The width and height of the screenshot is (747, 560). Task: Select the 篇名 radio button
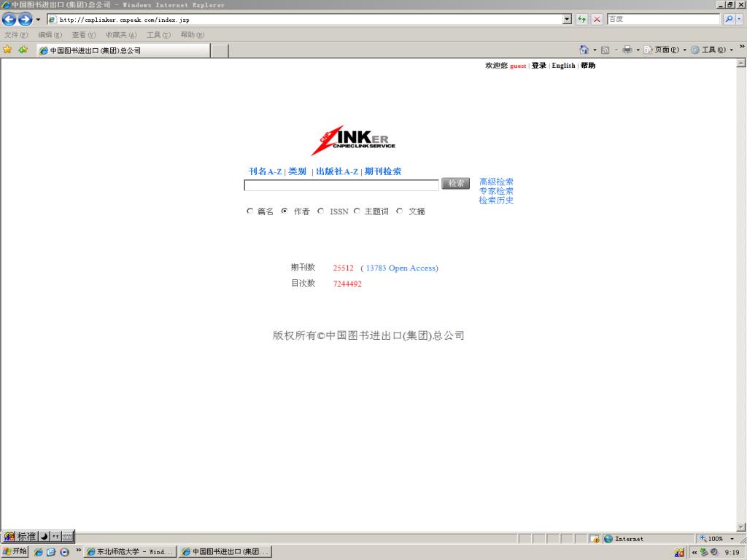(249, 211)
